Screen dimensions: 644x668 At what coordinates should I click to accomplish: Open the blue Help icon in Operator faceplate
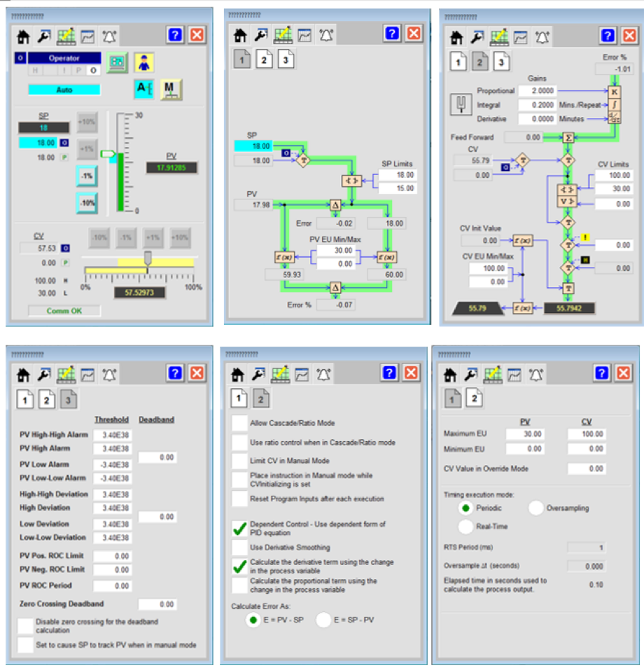pos(175,35)
